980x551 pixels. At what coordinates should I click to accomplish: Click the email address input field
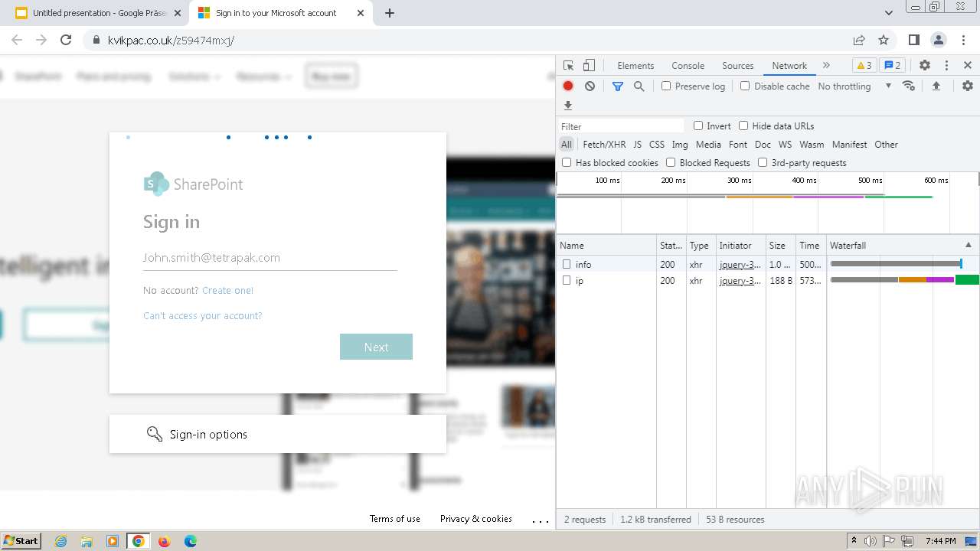click(x=269, y=258)
